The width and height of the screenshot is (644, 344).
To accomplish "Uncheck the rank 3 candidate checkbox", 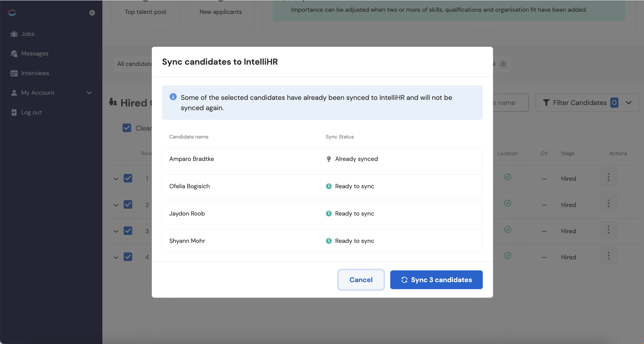I will pos(128,231).
